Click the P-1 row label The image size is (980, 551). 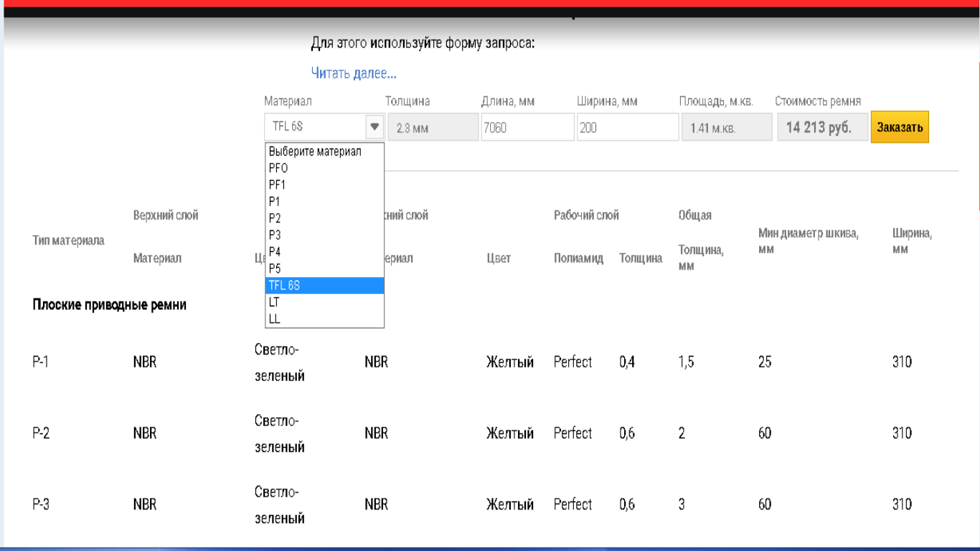40,362
